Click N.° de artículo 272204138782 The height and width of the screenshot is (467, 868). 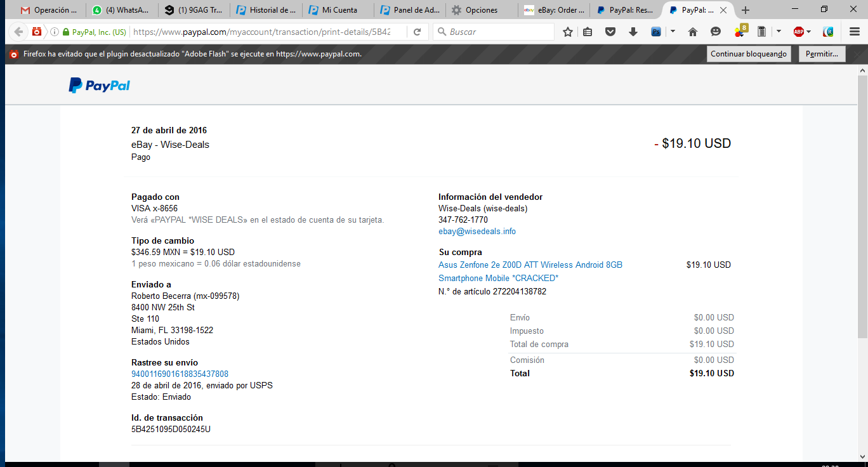[492, 292]
